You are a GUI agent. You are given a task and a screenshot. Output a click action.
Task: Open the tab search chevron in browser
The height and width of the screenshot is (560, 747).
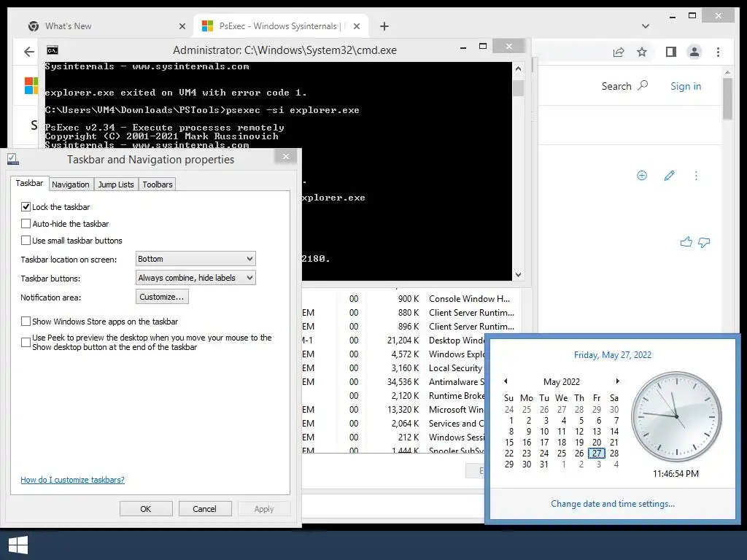[x=645, y=26]
